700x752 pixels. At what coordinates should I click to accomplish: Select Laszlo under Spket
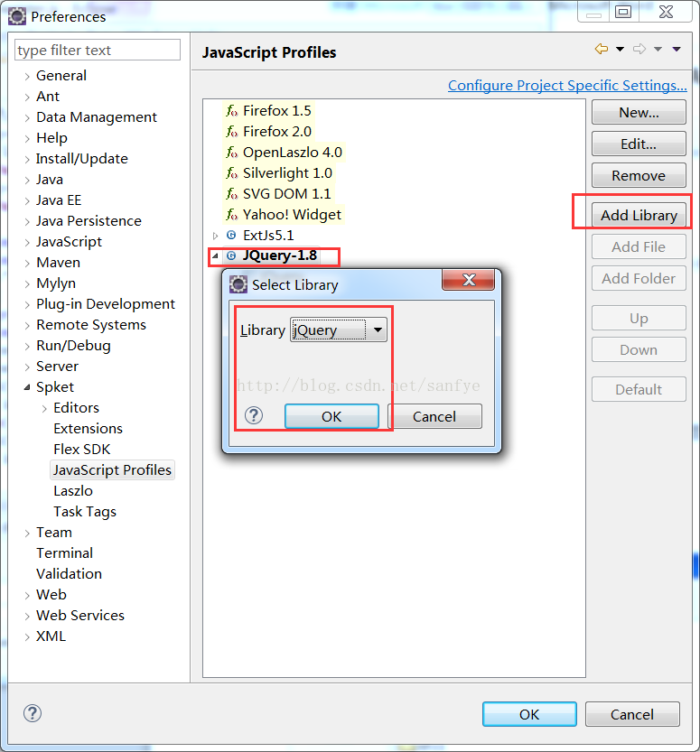pyautogui.click(x=73, y=490)
